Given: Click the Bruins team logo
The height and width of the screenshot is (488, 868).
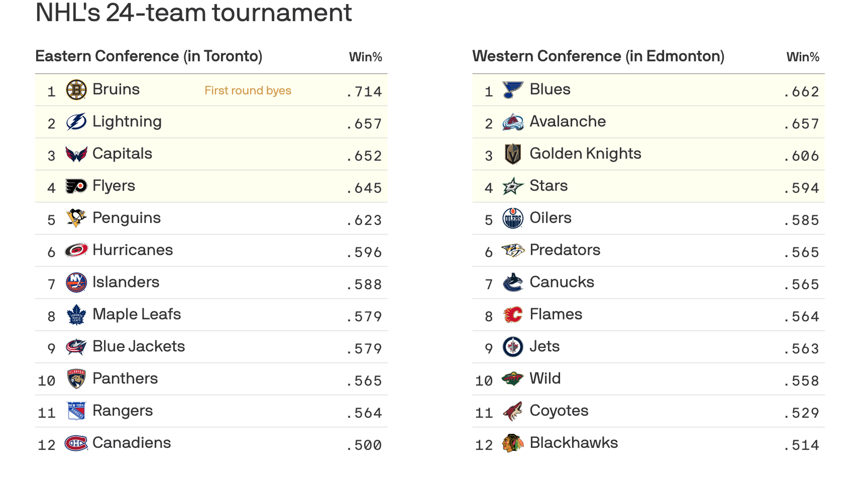Looking at the screenshot, I should 76,90.
